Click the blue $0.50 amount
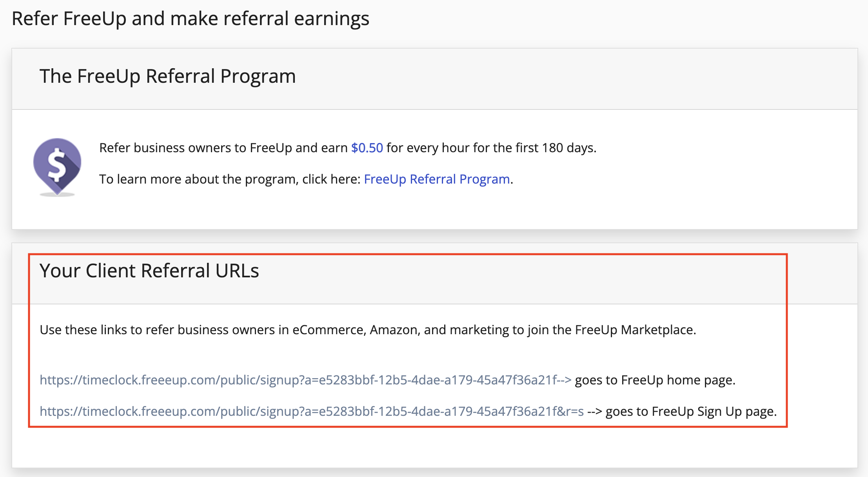Viewport: 868px width, 477px height. pos(367,148)
